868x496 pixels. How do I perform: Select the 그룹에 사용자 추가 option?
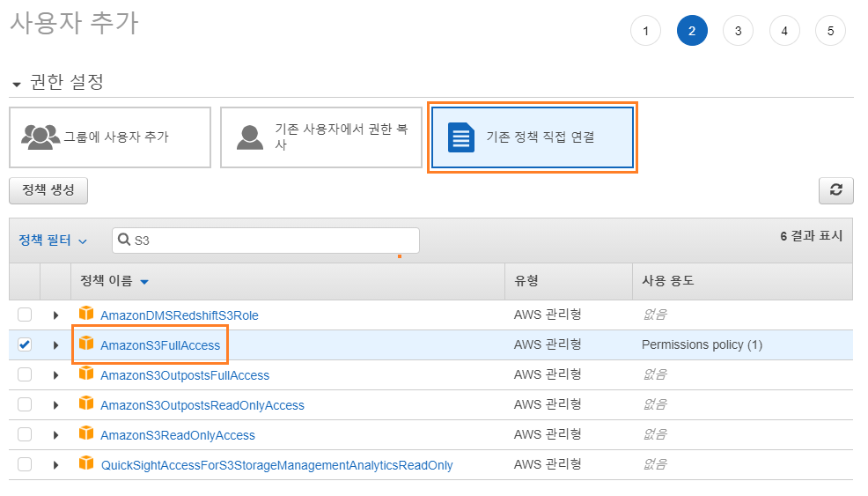click(110, 137)
